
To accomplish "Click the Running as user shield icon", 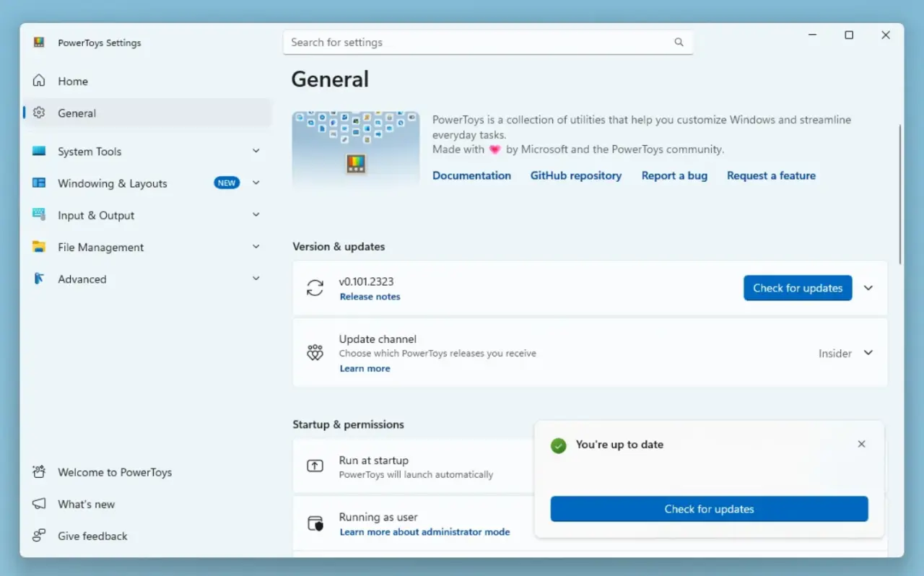I will coord(315,523).
